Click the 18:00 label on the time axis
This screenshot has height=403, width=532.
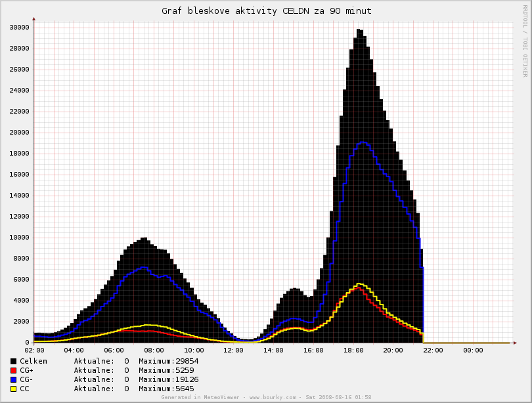pyautogui.click(x=353, y=350)
